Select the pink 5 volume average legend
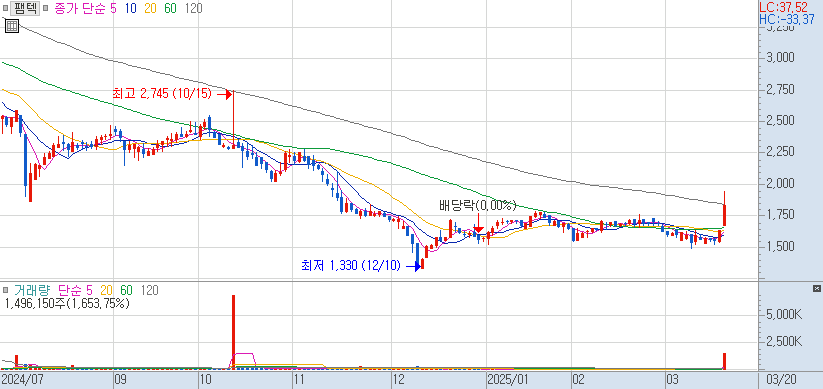This screenshot has height=389, width=823. pos(89,290)
